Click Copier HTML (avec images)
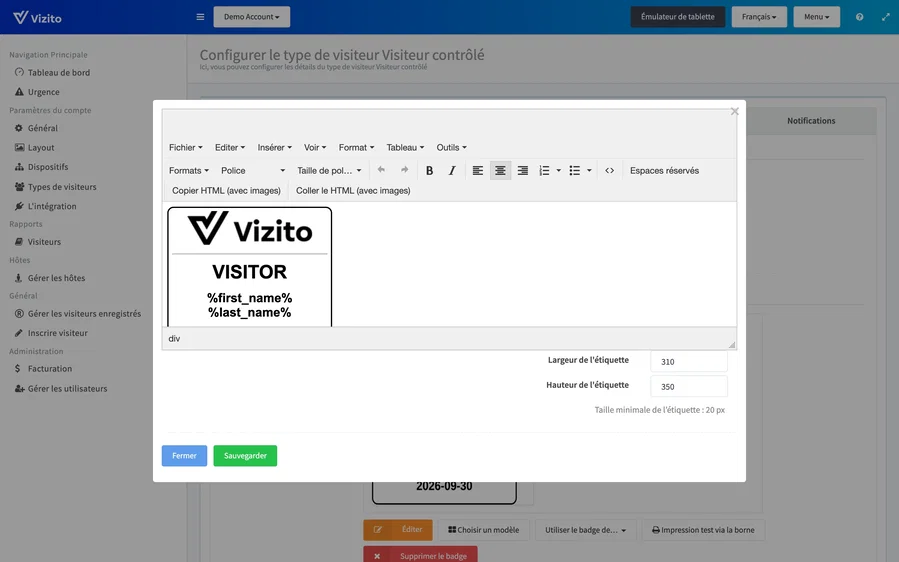This screenshot has width=899, height=562. click(x=226, y=190)
